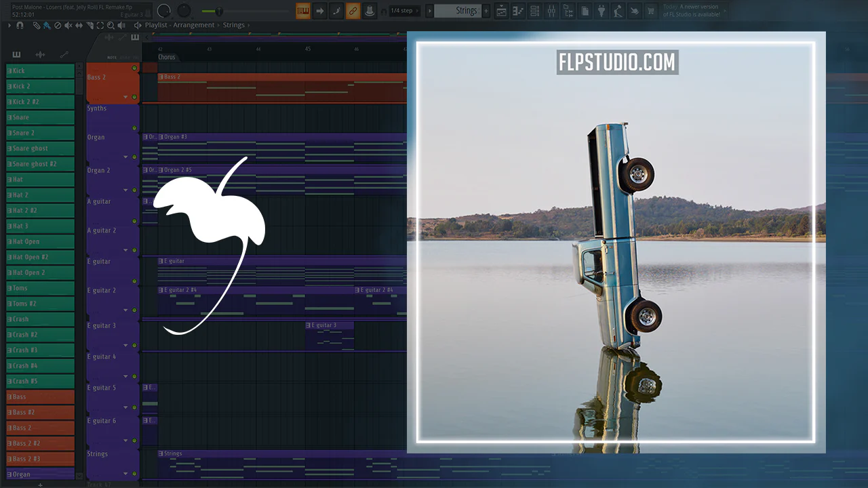
Task: Select the slip tool double-arrow icon
Action: (79, 25)
